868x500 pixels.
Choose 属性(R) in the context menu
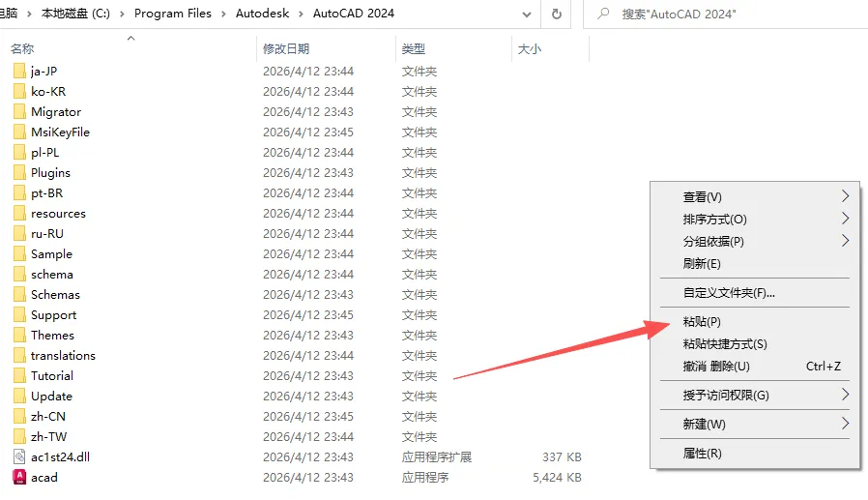tap(755, 454)
